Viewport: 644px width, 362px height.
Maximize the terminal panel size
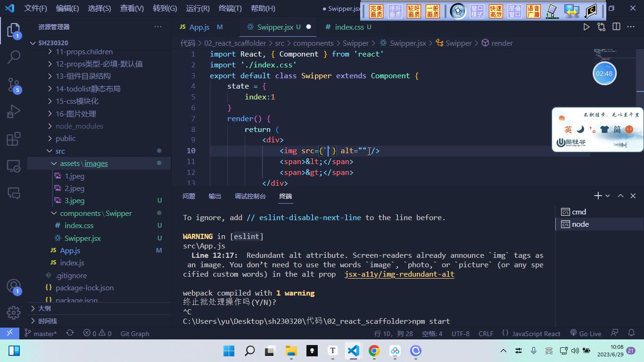[x=620, y=196]
